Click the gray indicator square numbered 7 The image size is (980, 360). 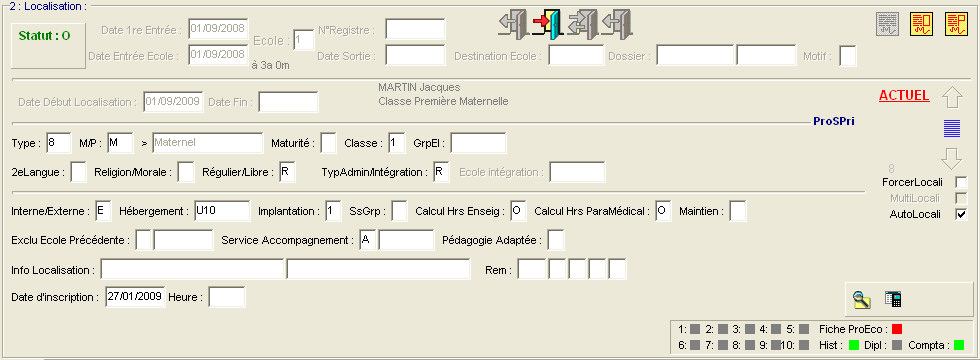click(722, 344)
